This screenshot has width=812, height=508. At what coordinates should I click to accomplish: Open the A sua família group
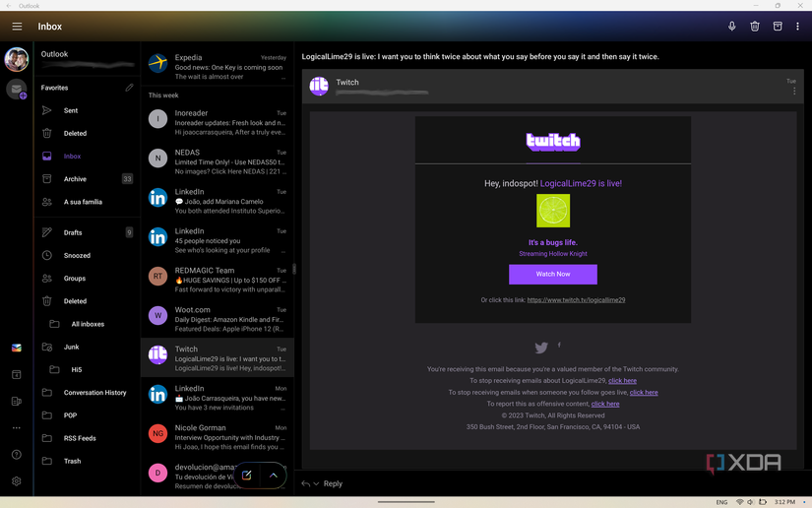tap(88, 202)
